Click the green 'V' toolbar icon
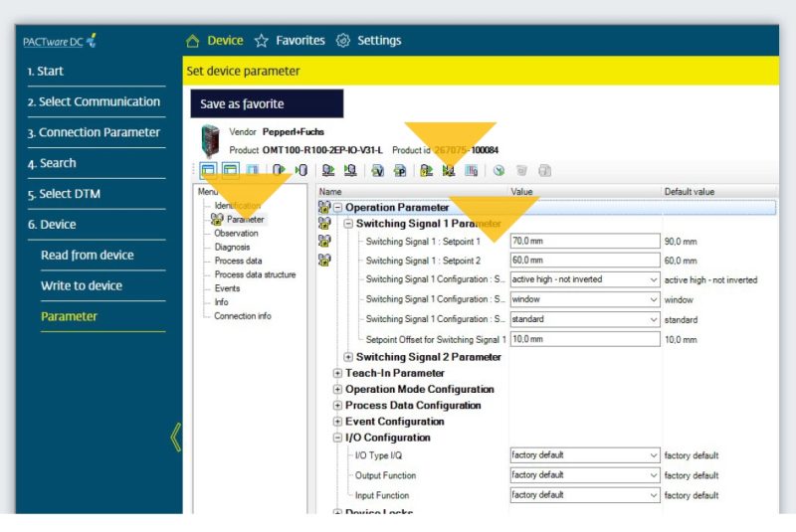796x532 pixels. pos(378,170)
